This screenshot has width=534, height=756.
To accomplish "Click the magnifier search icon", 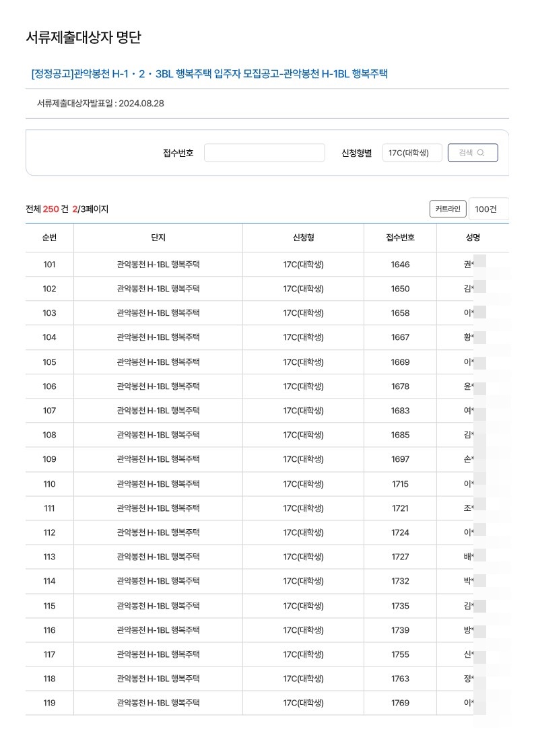I will 482,152.
